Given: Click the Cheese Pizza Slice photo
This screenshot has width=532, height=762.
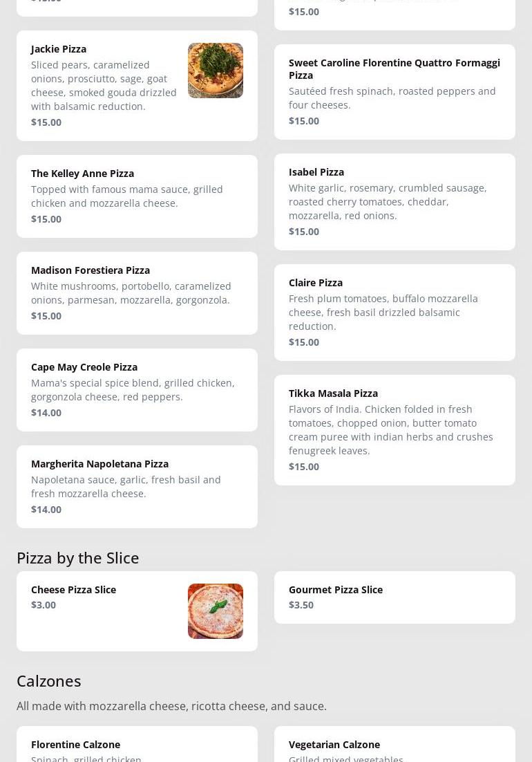Looking at the screenshot, I should 215,611.
